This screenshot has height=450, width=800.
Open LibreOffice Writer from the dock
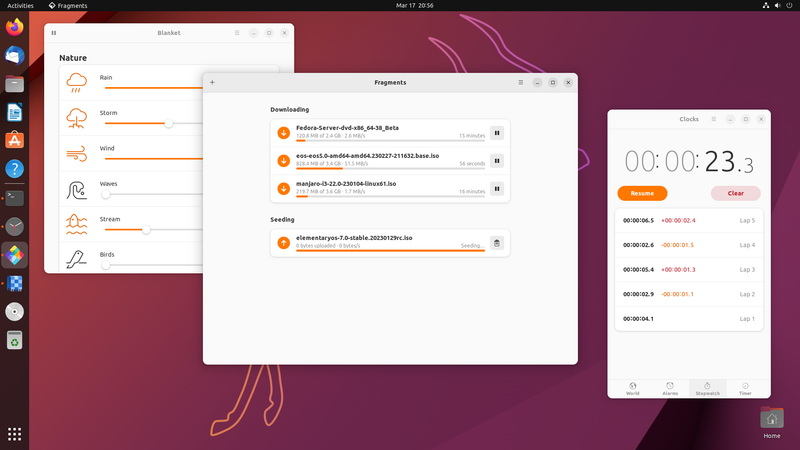tap(14, 112)
